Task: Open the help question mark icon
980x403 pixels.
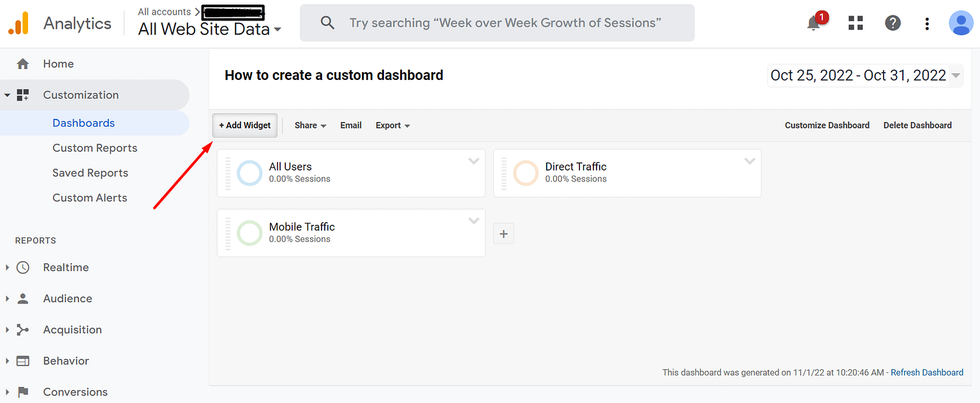Action: 892,23
